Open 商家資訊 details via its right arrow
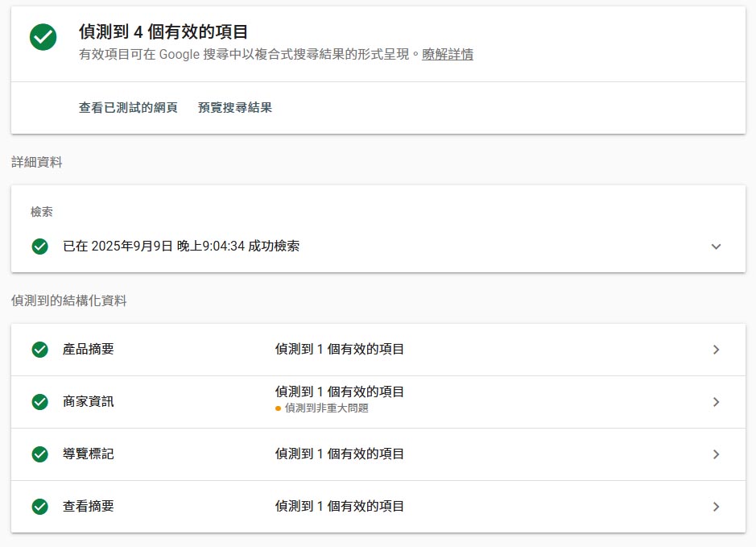Viewport: 756px width, 547px height. pos(716,402)
